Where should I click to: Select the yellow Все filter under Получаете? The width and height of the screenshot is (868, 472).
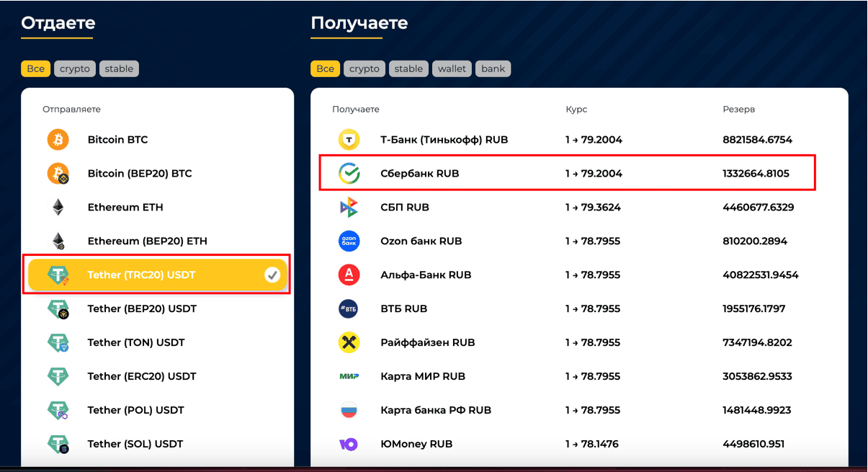pos(325,69)
